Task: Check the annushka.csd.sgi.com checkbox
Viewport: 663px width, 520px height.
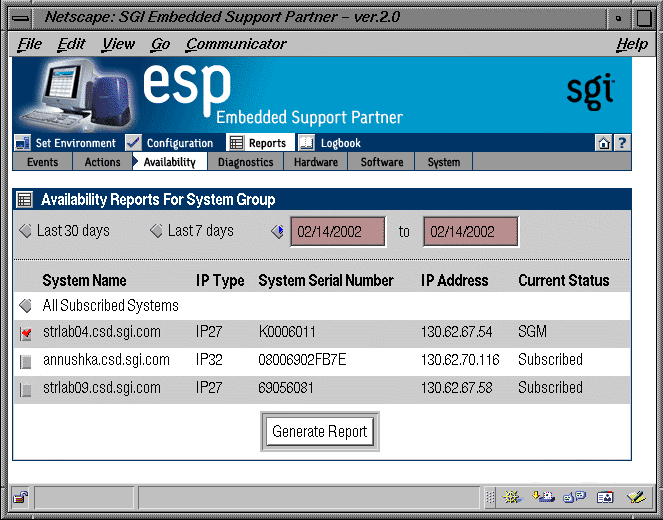Action: coord(26,361)
